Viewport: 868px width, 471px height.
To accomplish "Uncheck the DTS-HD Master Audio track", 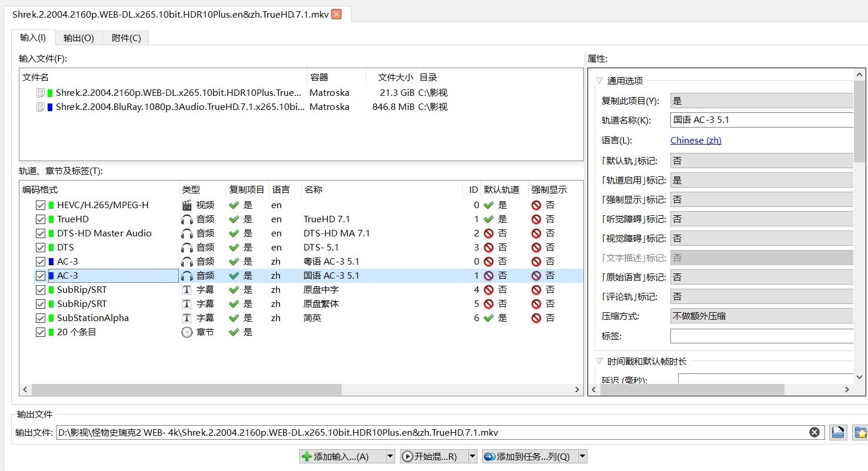I will coord(41,233).
